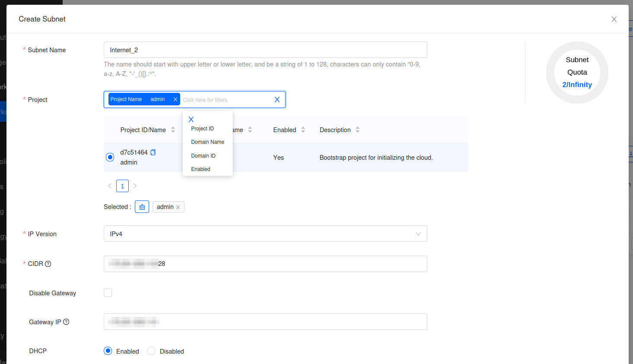Viewport: 633px width, 364px height.
Task: Edit the Subnet Name field
Action: (265, 50)
